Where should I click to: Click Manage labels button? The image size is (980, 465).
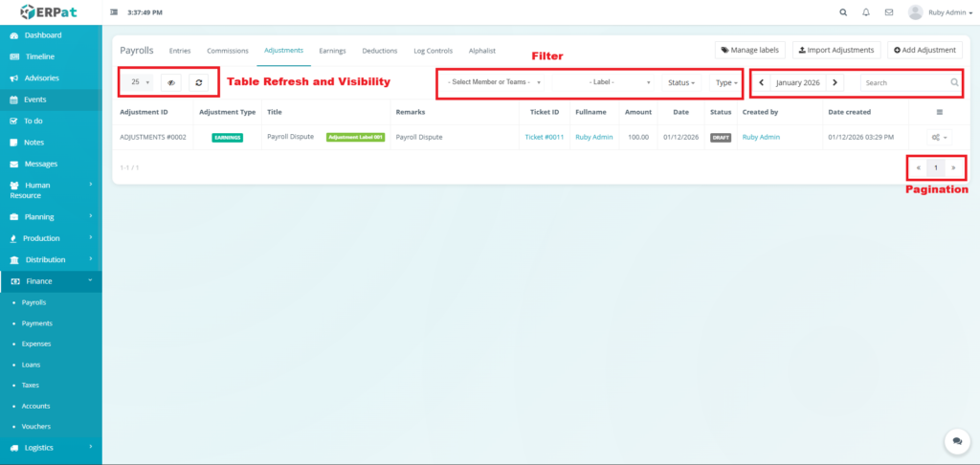tap(750, 50)
